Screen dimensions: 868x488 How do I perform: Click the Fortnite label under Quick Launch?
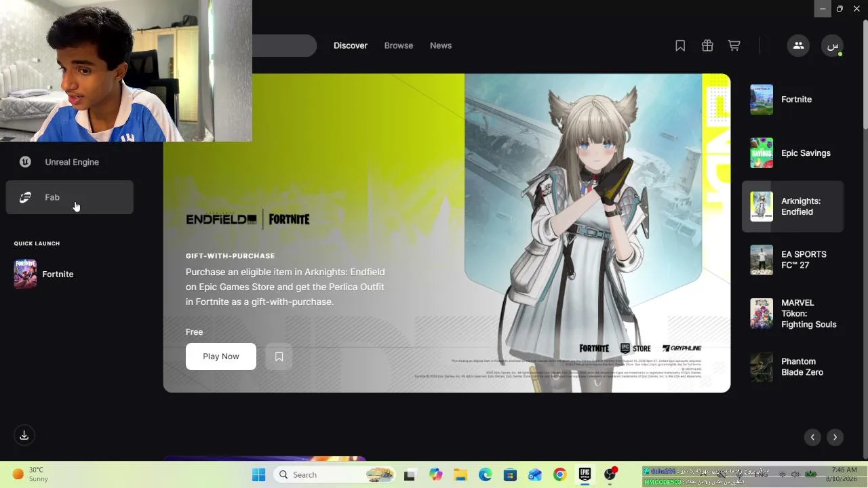[x=58, y=274]
